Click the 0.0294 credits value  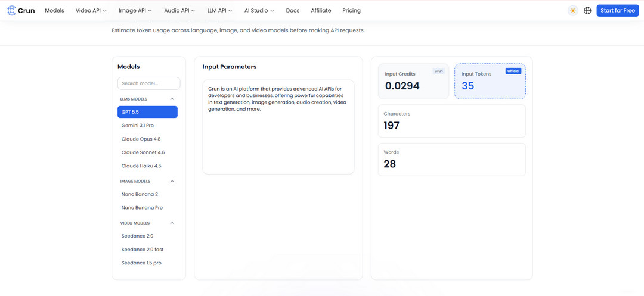coord(402,86)
